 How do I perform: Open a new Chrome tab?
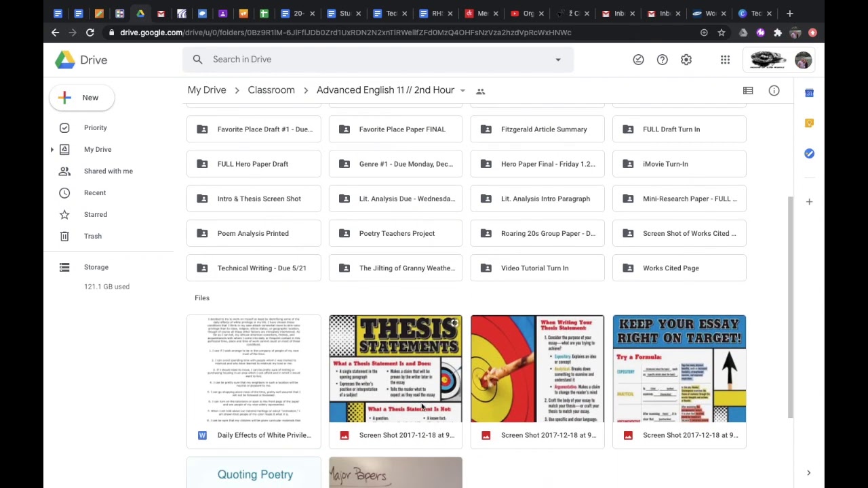pyautogui.click(x=789, y=13)
